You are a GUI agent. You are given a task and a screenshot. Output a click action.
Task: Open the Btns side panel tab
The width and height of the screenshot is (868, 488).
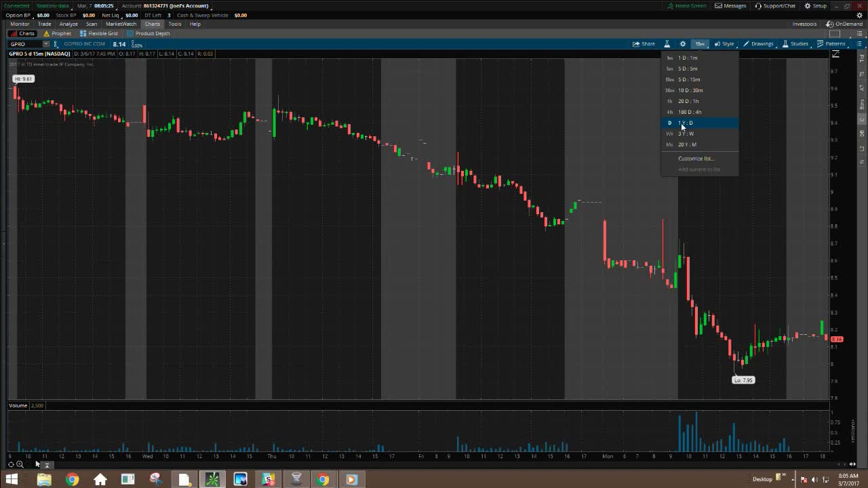862,104
